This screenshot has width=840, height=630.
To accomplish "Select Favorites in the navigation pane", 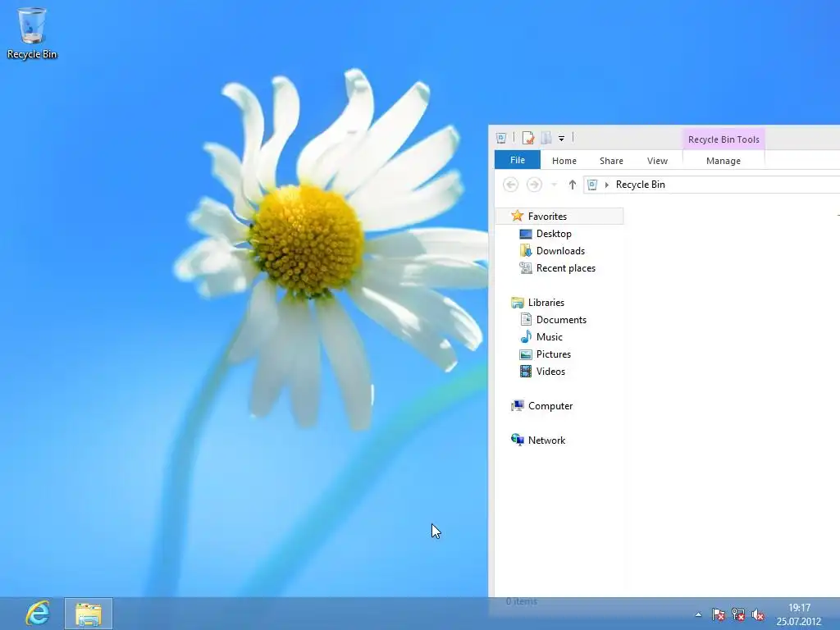I will pos(559,216).
